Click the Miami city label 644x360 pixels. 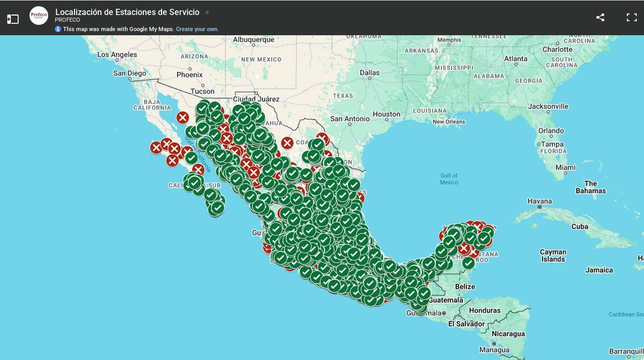coord(565,167)
